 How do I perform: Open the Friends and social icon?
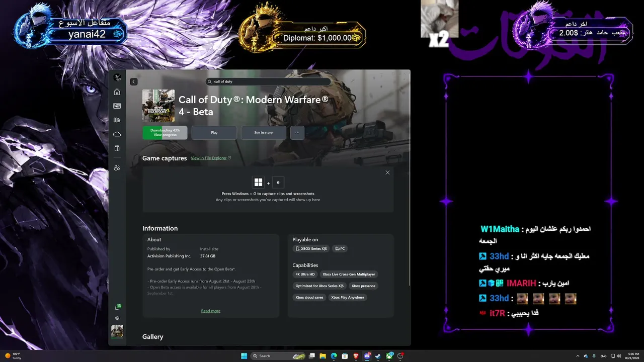117,167
